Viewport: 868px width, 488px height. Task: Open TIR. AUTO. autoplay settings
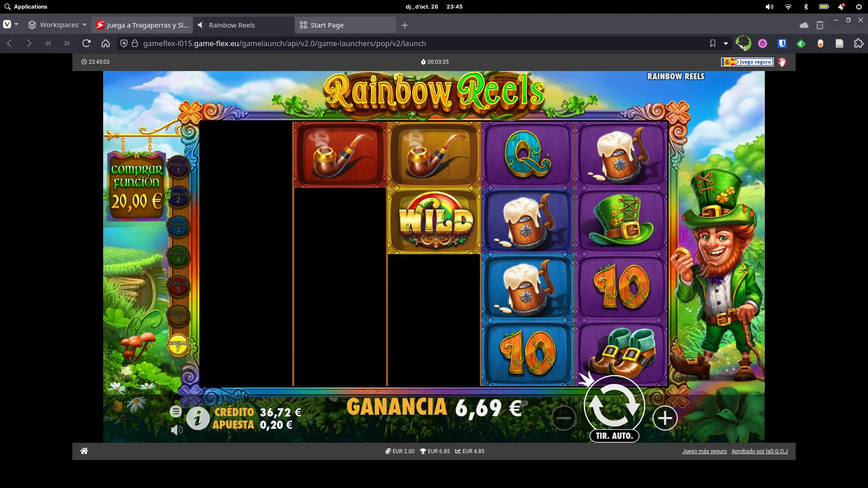pyautogui.click(x=614, y=436)
